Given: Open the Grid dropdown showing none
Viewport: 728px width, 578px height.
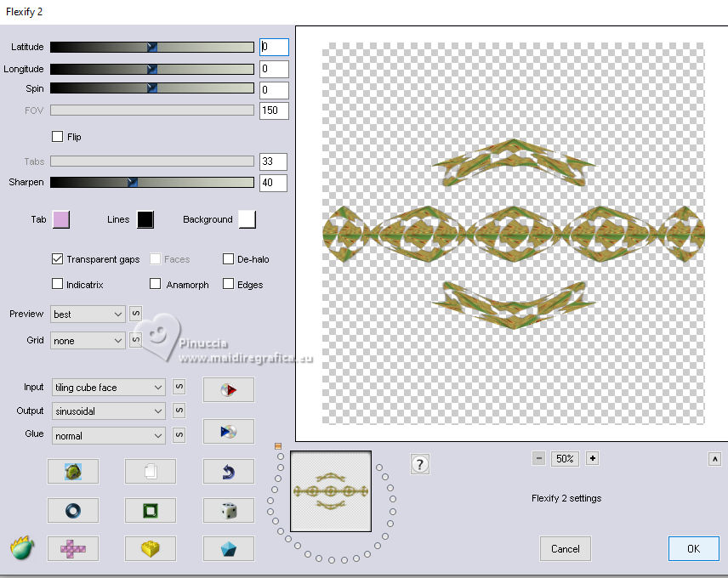Looking at the screenshot, I should (88, 341).
